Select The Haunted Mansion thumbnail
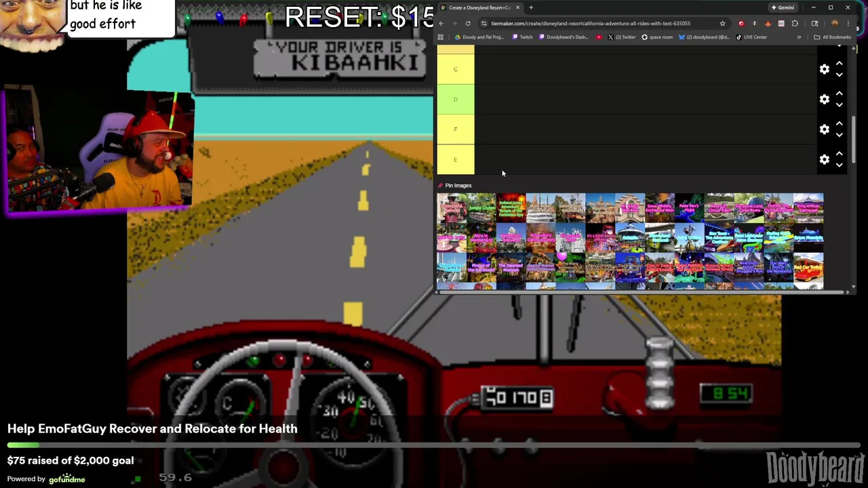The width and height of the screenshot is (868, 488). (511, 268)
